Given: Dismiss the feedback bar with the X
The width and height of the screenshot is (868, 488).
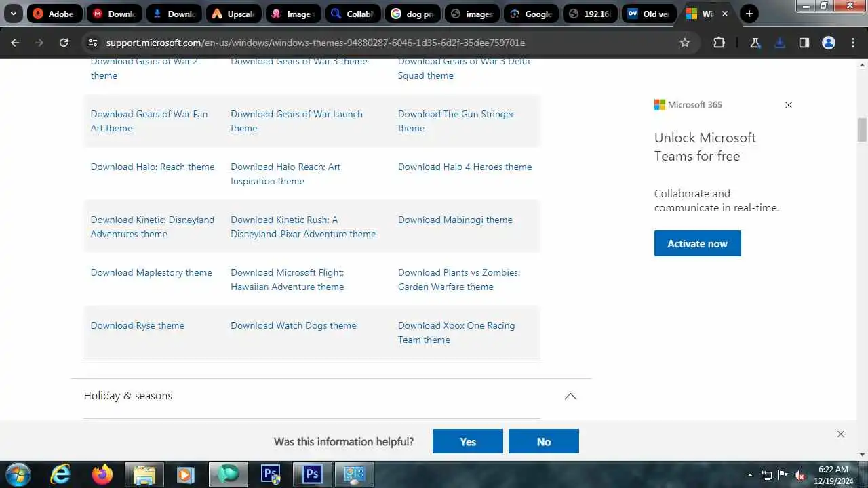Looking at the screenshot, I should coord(841,434).
